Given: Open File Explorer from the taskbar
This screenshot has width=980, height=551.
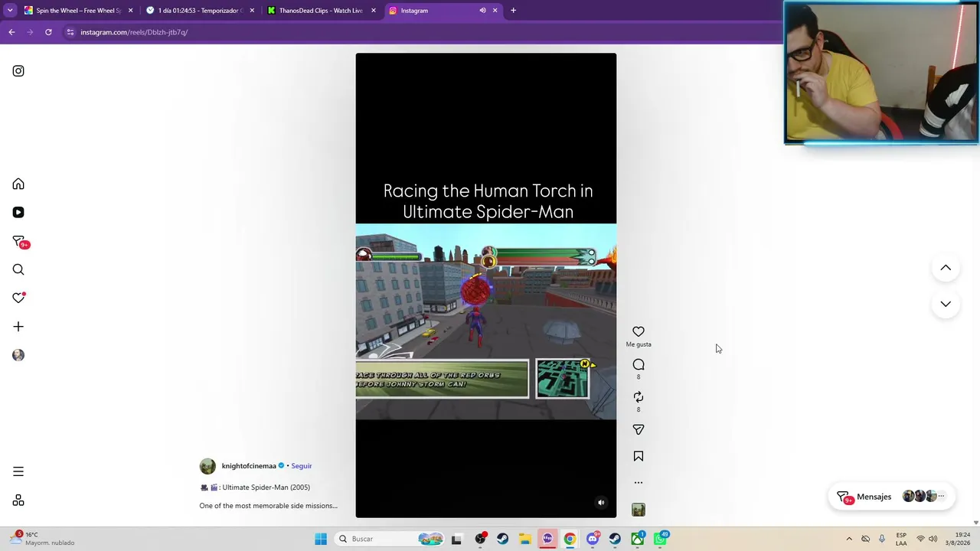Looking at the screenshot, I should coord(525,540).
